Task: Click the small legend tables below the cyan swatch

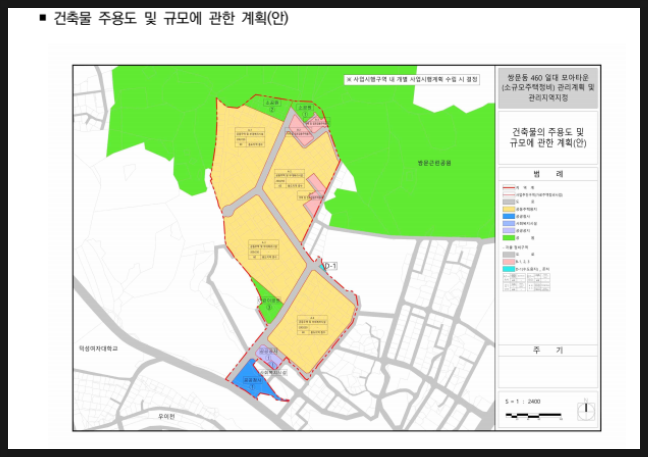Action: point(526,283)
